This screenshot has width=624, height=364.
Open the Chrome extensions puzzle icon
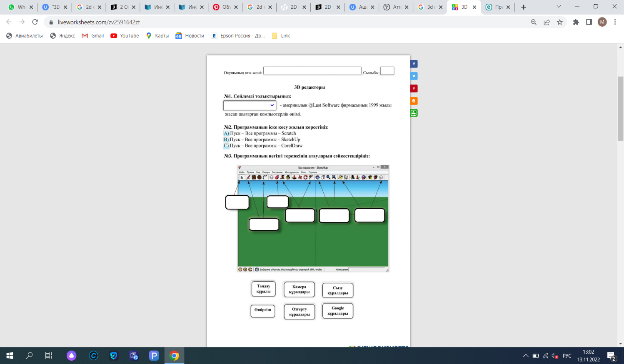576,22
